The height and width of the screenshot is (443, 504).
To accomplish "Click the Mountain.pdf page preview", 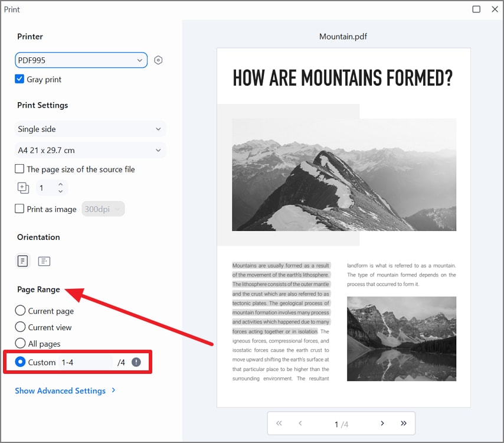I will 343,227.
